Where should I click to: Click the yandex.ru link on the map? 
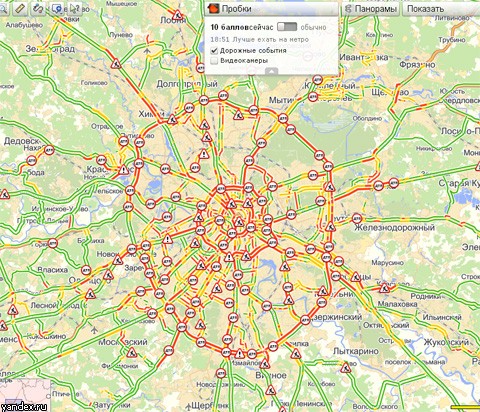tap(23, 407)
